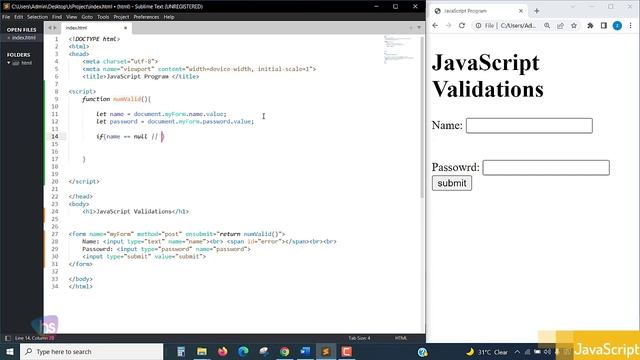This screenshot has height=360, width=640.
Task: Open the Preferences menu
Action: 146,17
